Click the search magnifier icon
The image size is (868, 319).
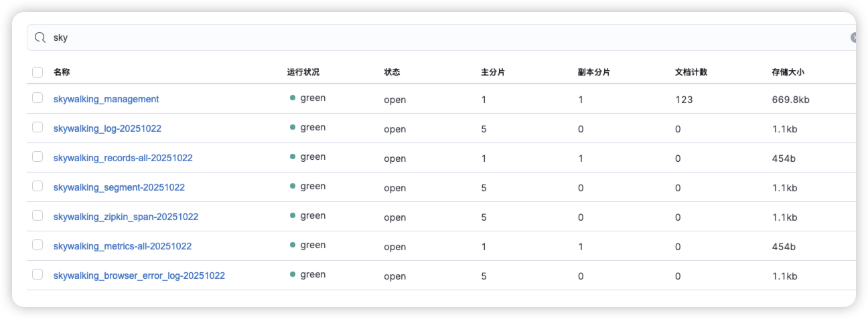click(x=40, y=37)
